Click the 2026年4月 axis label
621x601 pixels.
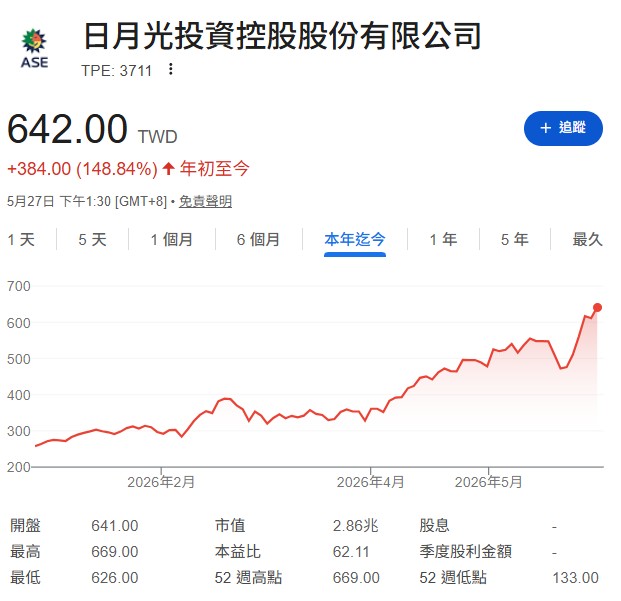click(370, 482)
